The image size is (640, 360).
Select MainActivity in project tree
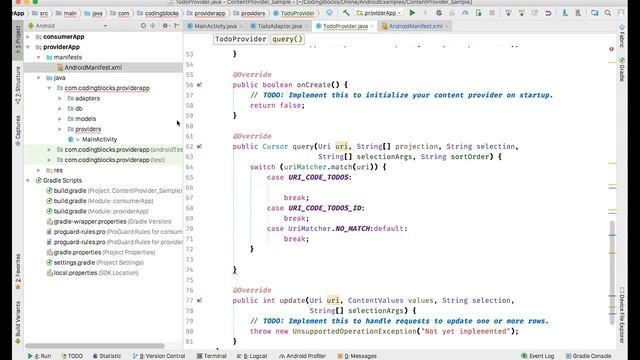99,139
